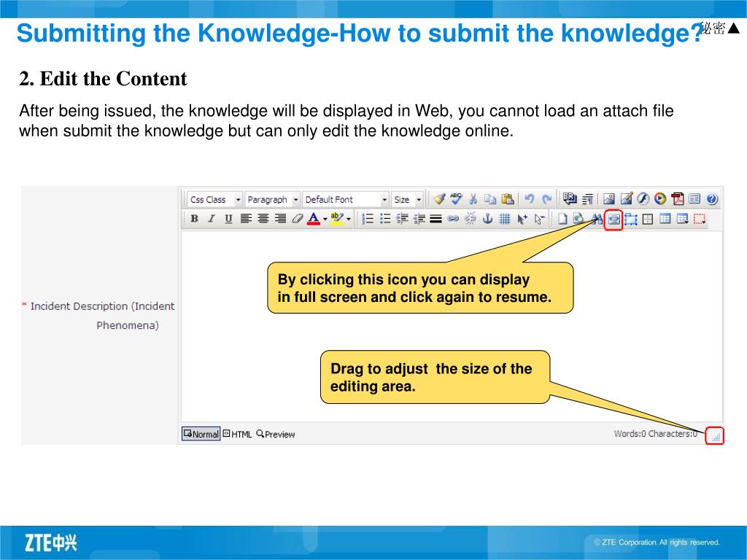The height and width of the screenshot is (560, 747).
Task: Insert a Flash object
Action: coord(643,198)
